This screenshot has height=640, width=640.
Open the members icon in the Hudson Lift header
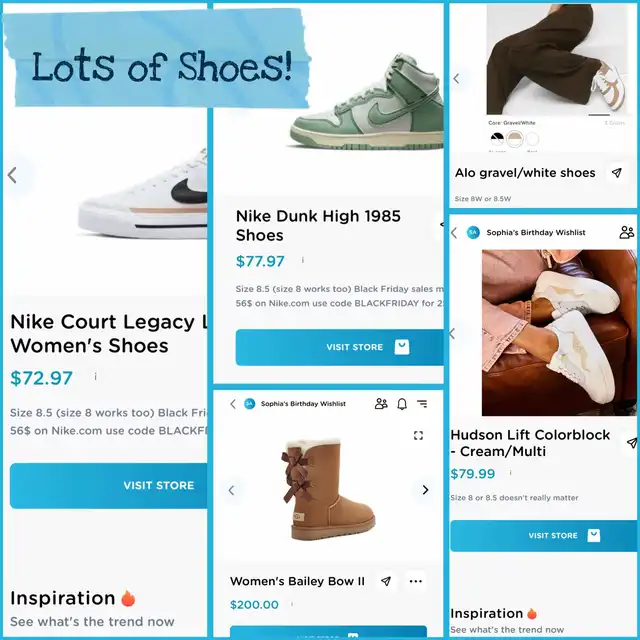(627, 232)
